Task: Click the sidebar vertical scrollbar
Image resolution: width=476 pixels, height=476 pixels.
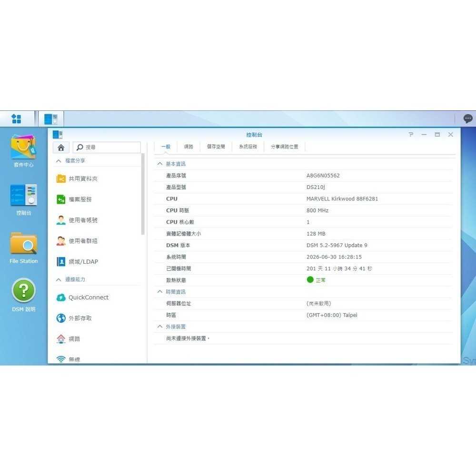Action: point(143,194)
